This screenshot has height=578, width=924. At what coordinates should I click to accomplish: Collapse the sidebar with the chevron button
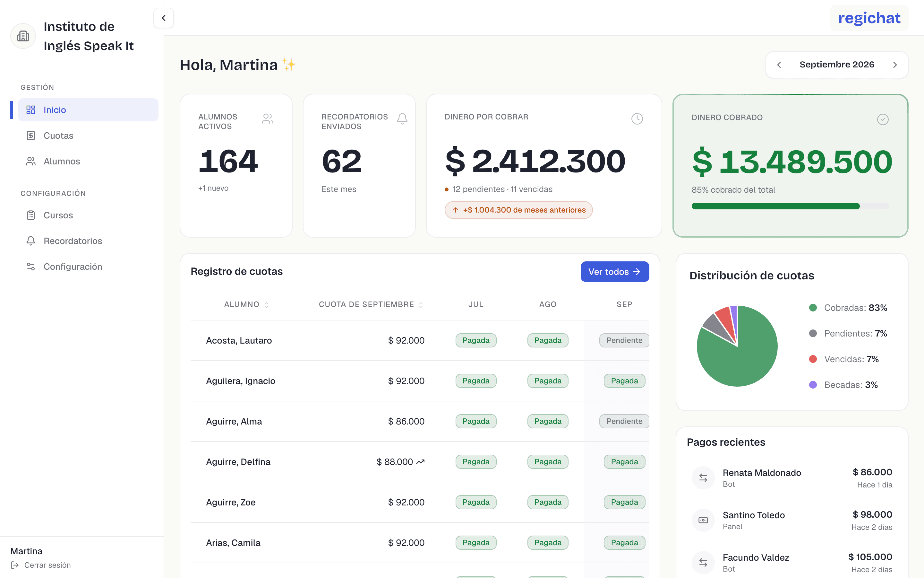[x=163, y=18]
